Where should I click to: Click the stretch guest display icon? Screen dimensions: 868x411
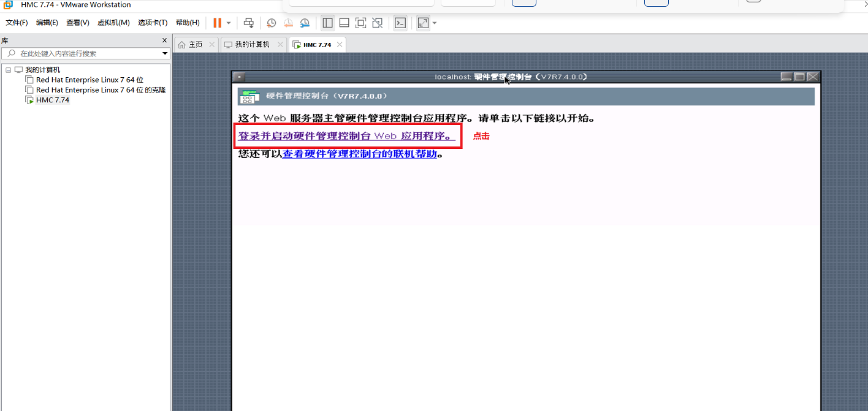tap(423, 23)
